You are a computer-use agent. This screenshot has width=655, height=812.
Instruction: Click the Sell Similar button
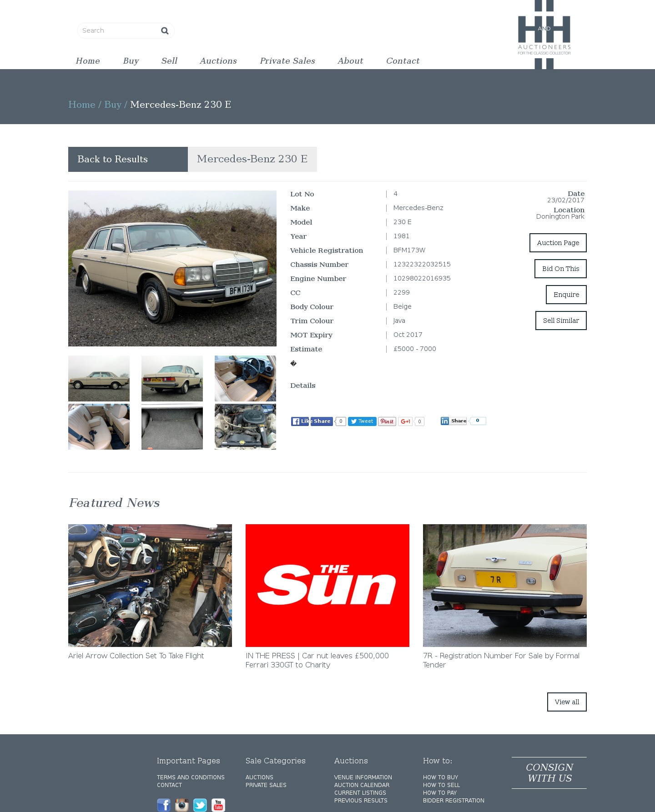point(561,321)
